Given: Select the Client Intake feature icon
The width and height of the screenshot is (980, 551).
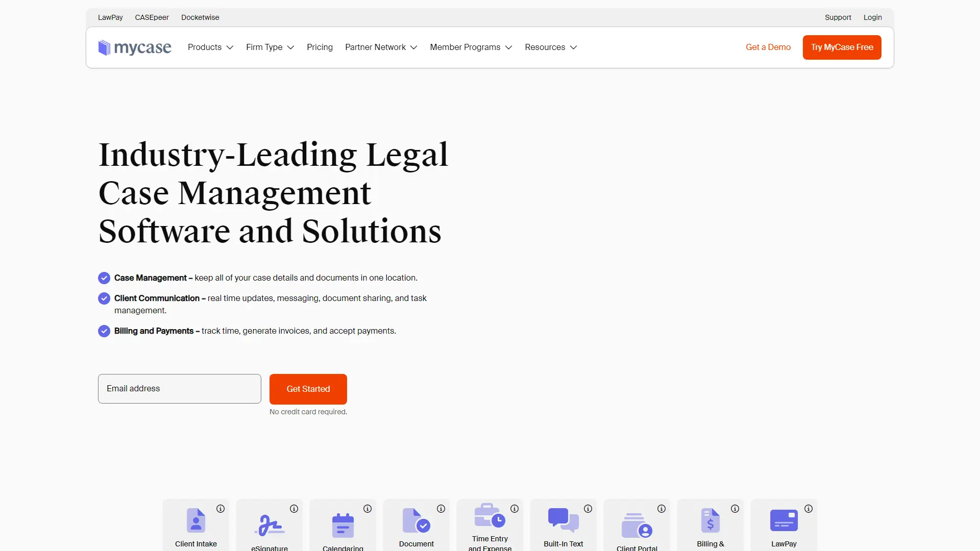Looking at the screenshot, I should pos(195,520).
